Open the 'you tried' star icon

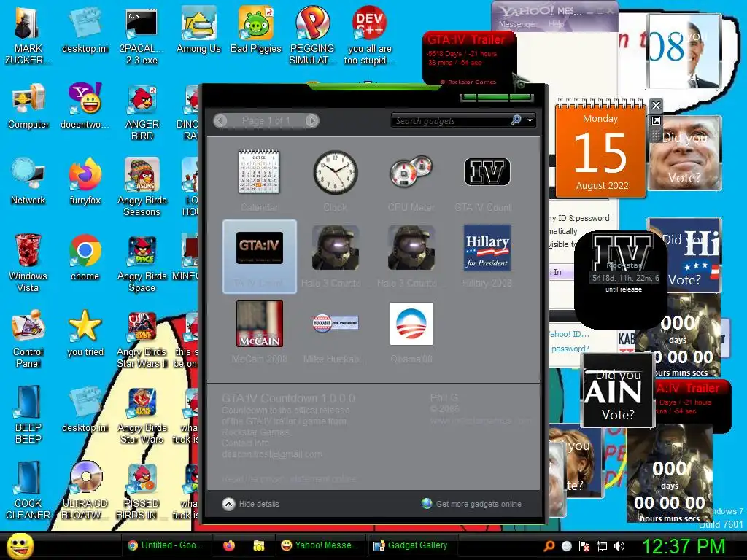85,332
